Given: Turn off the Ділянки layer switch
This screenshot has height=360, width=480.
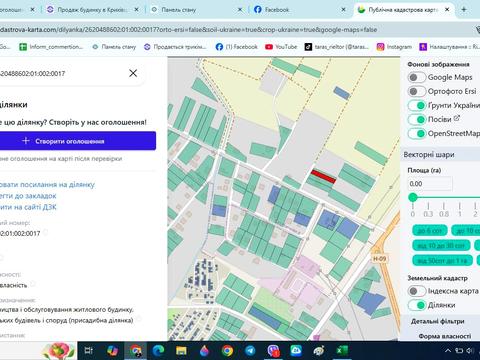Looking at the screenshot, I should (417, 305).
